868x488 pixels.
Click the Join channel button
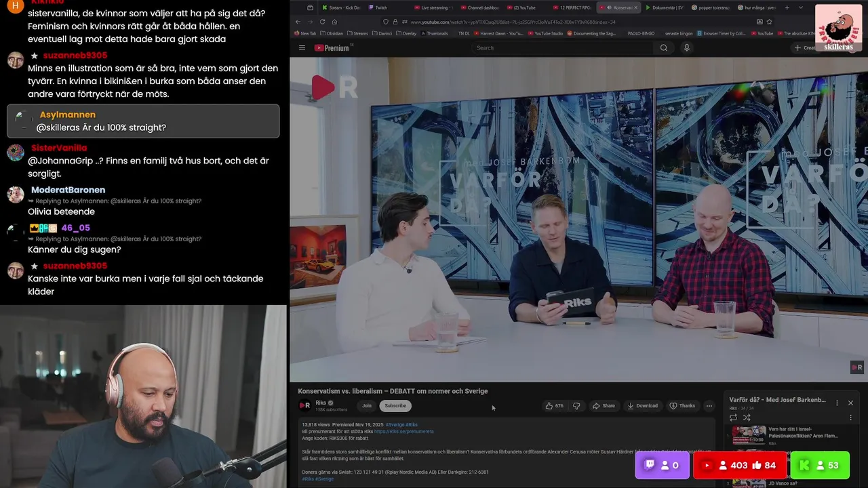(x=367, y=406)
